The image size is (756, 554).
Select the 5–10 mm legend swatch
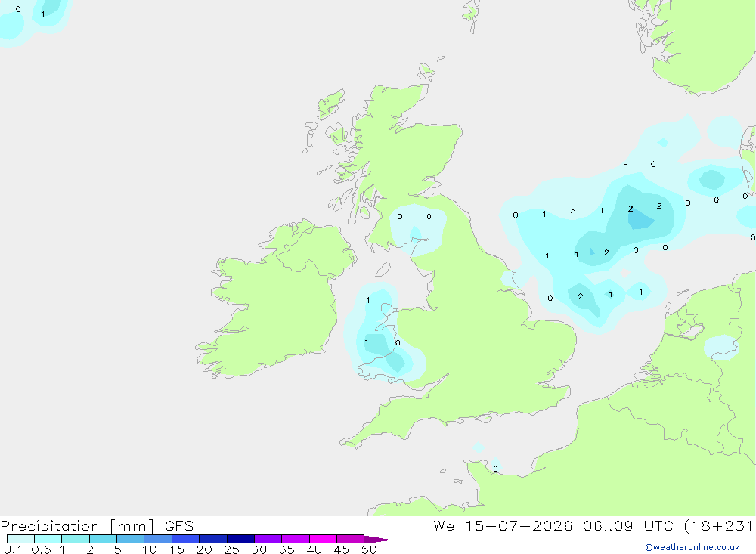pos(131,539)
